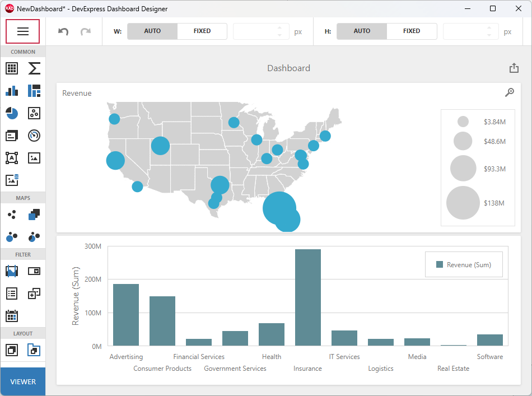The width and height of the screenshot is (532, 396).
Task: Open the magnifier search on the Revenue map
Action: click(x=510, y=92)
